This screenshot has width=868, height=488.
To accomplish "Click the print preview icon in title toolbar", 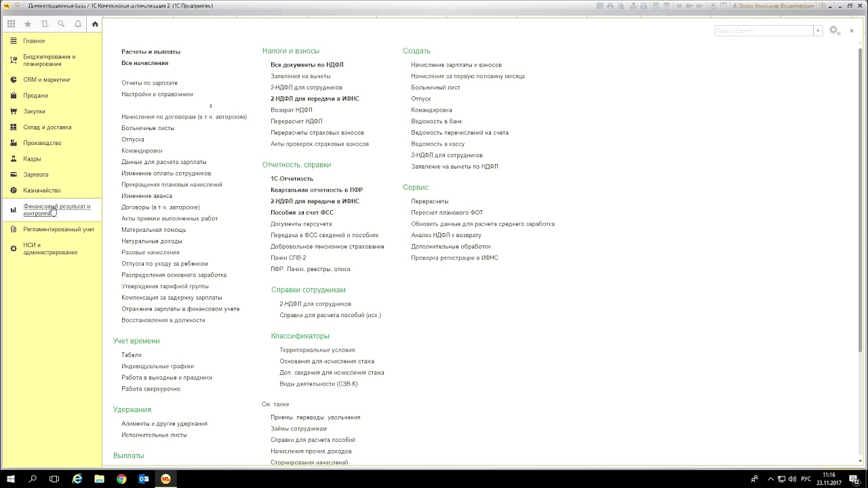I will [621, 5].
